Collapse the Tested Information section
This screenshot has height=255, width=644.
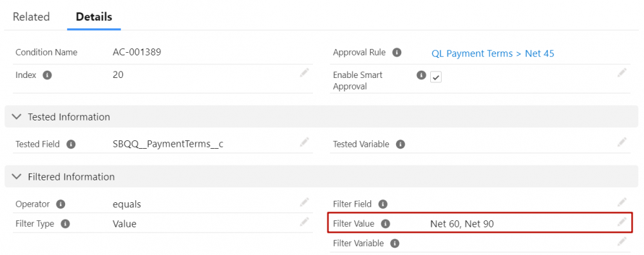coord(17,117)
